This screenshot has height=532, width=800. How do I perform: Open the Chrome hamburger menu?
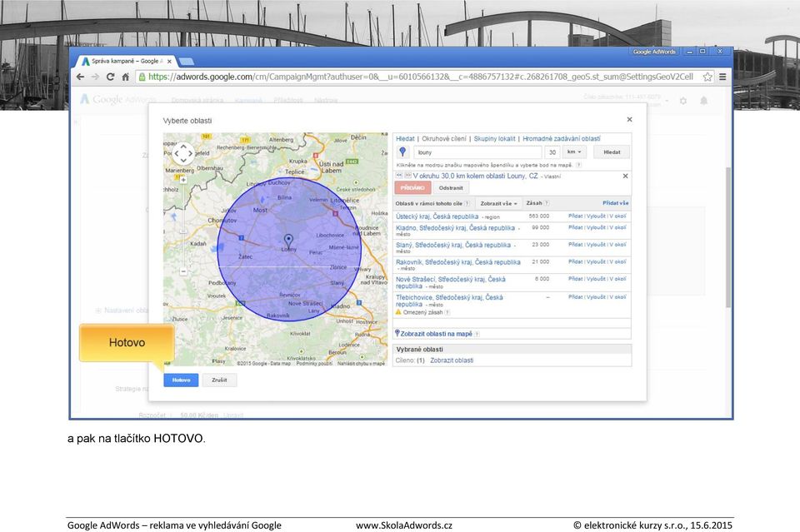(x=722, y=77)
